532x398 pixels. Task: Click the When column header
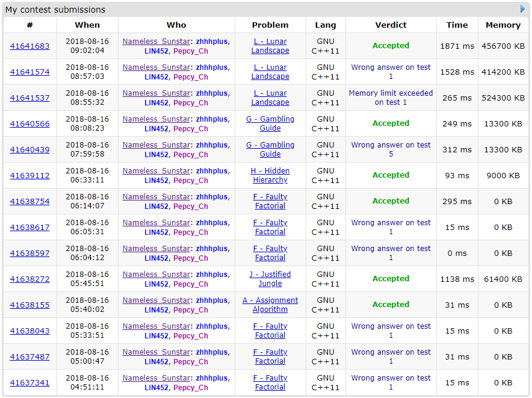click(x=87, y=25)
